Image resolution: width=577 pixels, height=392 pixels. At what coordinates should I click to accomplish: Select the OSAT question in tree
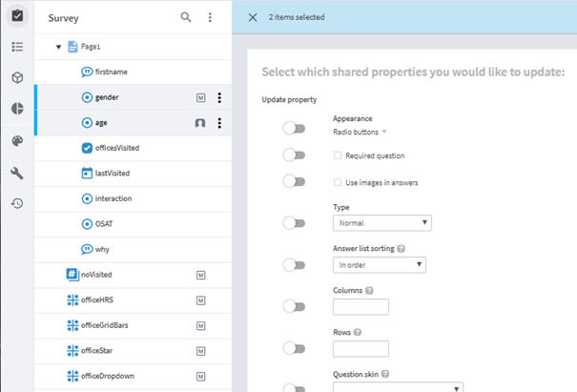133,224
